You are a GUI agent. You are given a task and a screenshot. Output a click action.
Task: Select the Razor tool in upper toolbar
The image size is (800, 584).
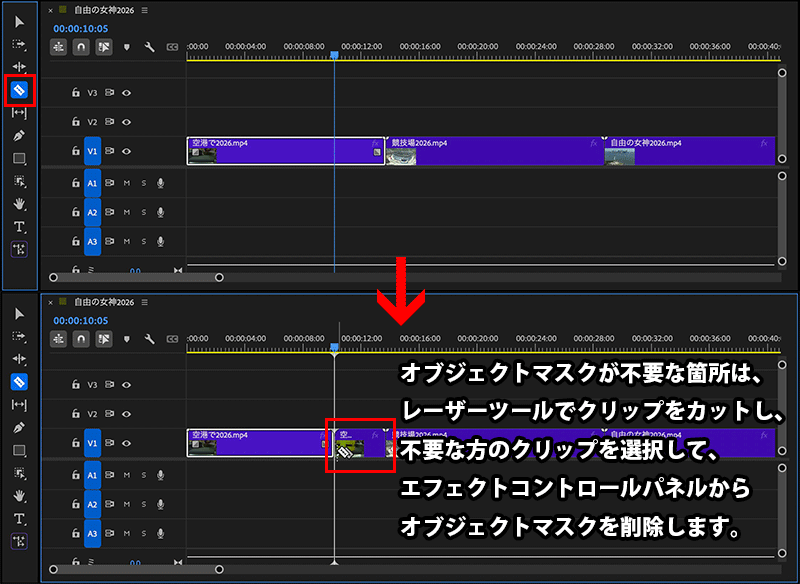click(x=19, y=91)
